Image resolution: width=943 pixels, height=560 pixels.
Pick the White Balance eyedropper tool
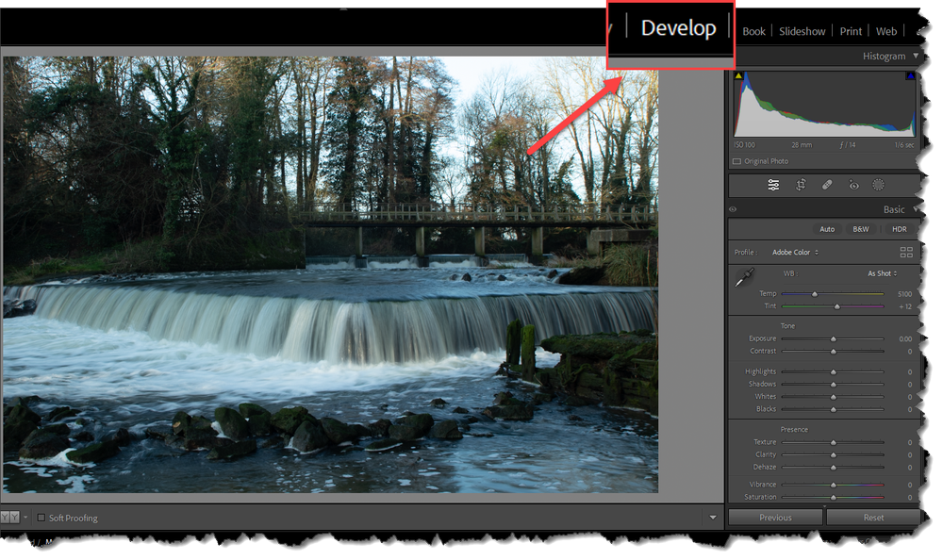(x=745, y=278)
